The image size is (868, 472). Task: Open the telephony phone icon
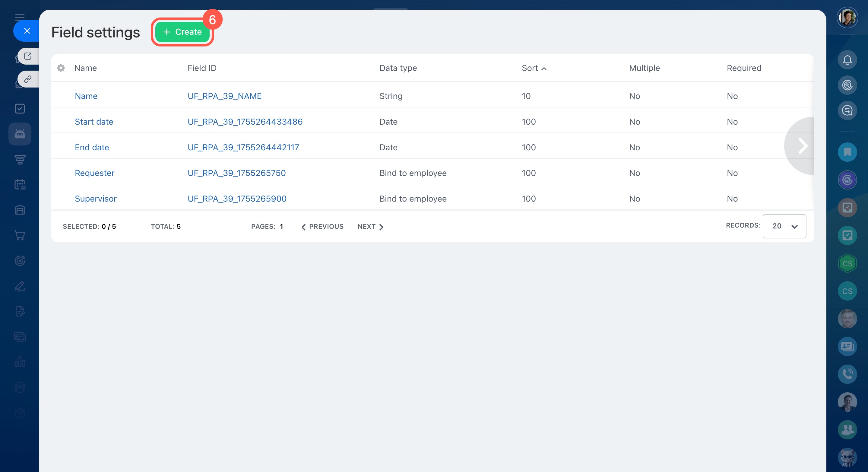point(847,374)
